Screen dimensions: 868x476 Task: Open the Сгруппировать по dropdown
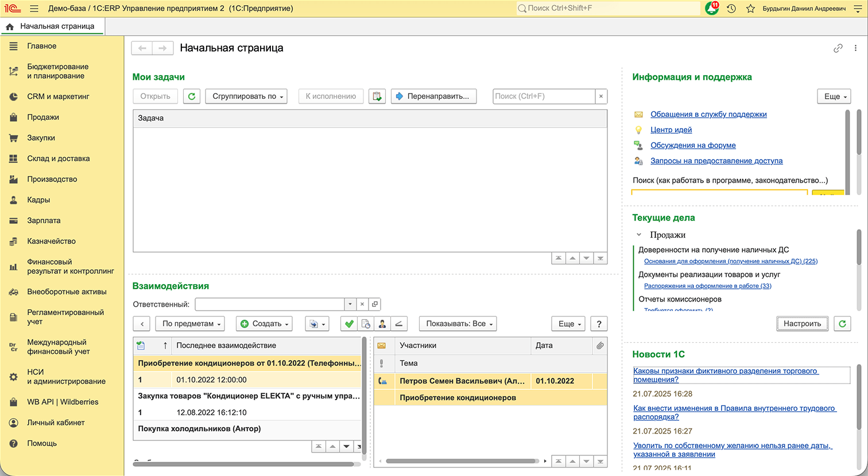tap(246, 96)
